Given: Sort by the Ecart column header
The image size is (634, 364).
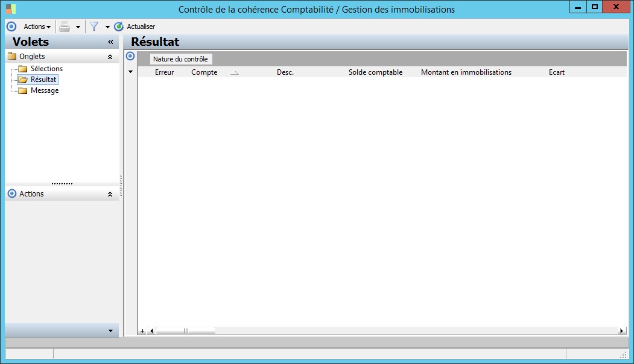Looking at the screenshot, I should coord(556,72).
